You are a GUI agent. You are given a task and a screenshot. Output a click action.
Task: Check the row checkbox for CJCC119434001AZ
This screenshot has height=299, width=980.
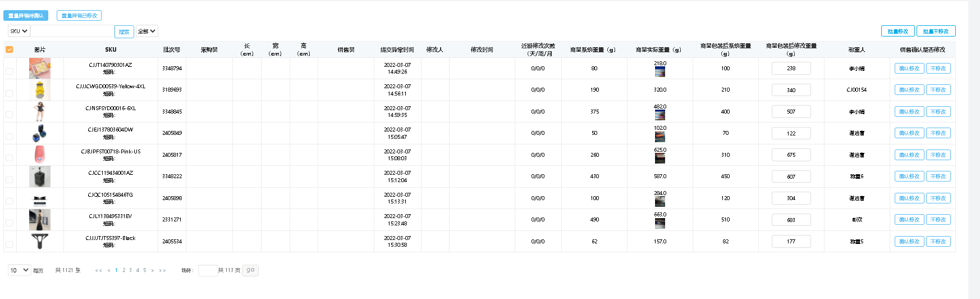[x=10, y=180]
